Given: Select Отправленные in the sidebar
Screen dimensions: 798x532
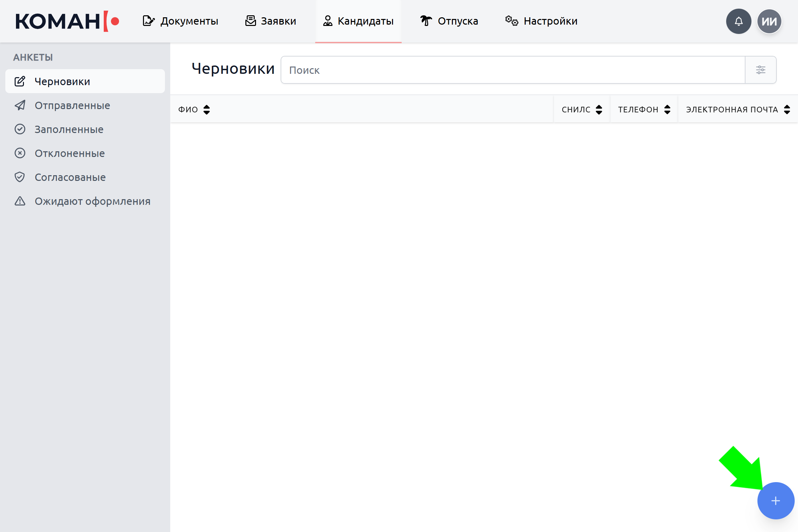Looking at the screenshot, I should 85,105.
